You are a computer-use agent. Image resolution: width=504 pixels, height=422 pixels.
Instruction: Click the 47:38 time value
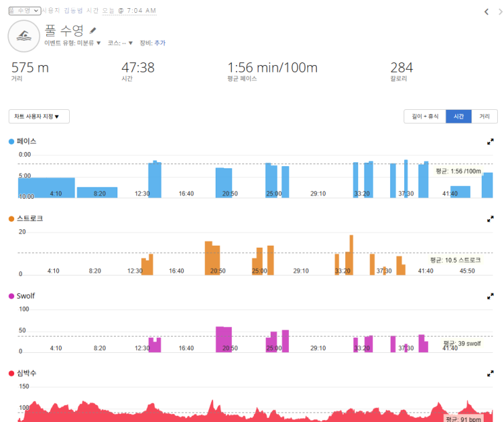pos(138,68)
